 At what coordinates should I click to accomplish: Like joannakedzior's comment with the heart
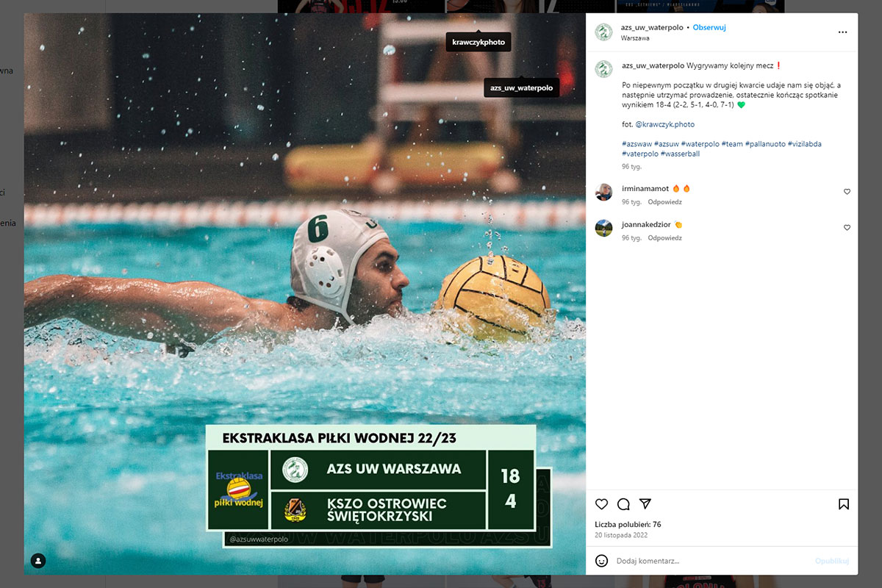[847, 228]
